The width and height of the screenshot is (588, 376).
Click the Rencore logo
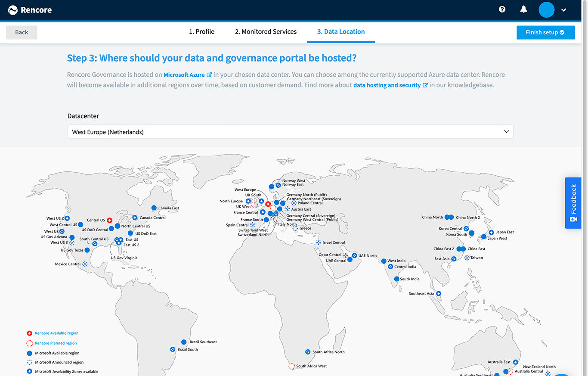pyautogui.click(x=30, y=10)
